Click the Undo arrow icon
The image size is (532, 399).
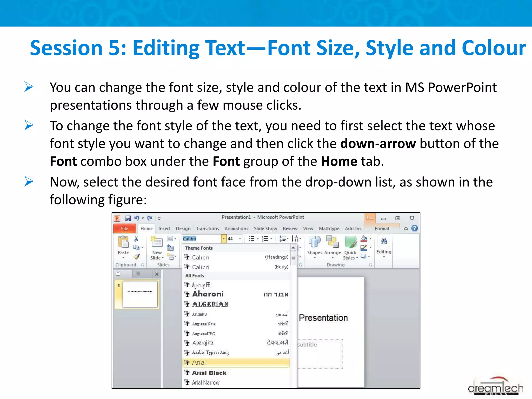coord(137,218)
